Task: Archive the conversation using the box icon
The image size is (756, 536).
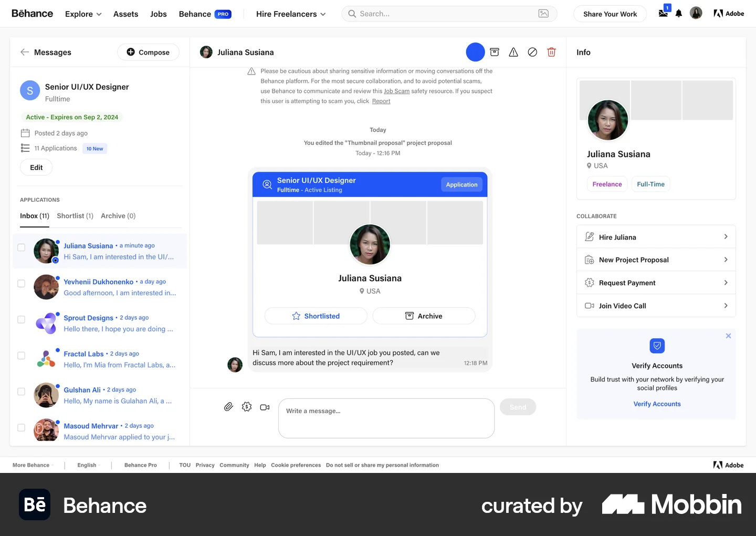Action: [494, 52]
